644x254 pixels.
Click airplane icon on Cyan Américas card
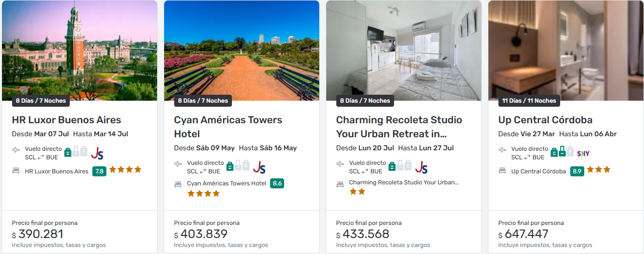pos(178,163)
